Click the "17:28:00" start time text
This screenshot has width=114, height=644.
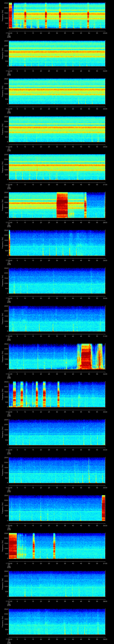(9, 260)
